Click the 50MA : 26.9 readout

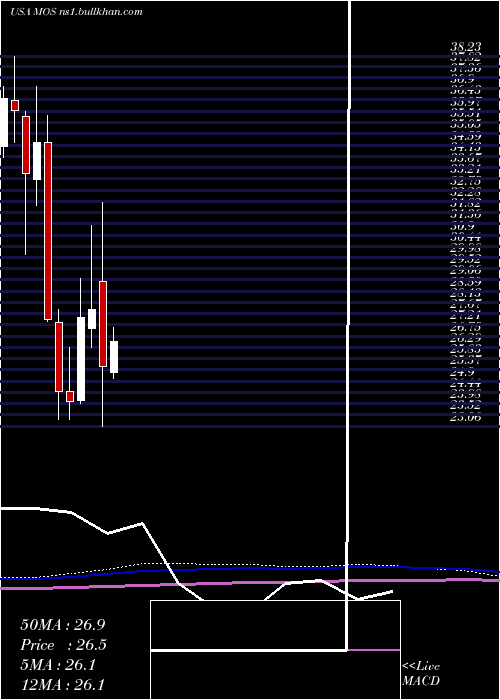63,625
